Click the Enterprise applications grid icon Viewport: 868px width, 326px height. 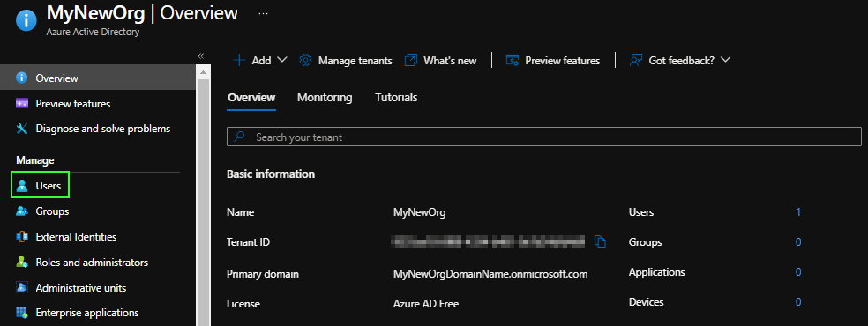click(22, 313)
